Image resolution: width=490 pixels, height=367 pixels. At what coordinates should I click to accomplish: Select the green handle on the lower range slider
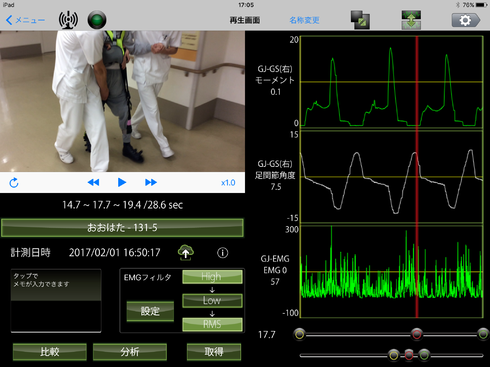pyautogui.click(x=424, y=355)
